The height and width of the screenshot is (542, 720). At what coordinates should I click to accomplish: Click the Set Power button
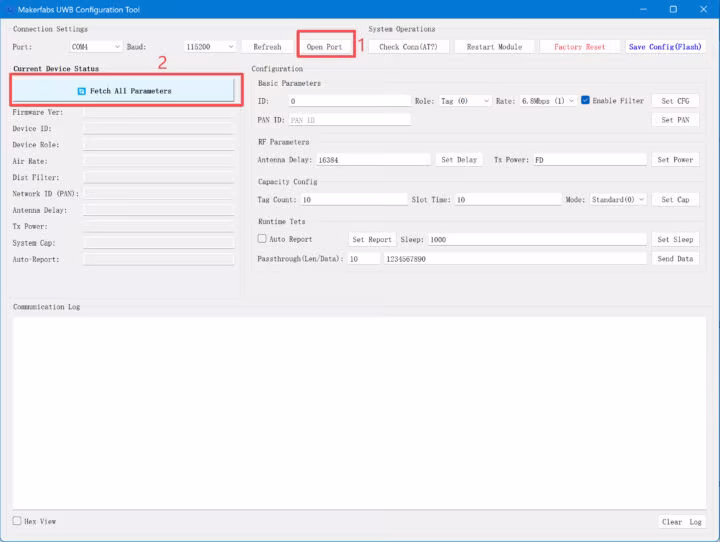(x=675, y=160)
